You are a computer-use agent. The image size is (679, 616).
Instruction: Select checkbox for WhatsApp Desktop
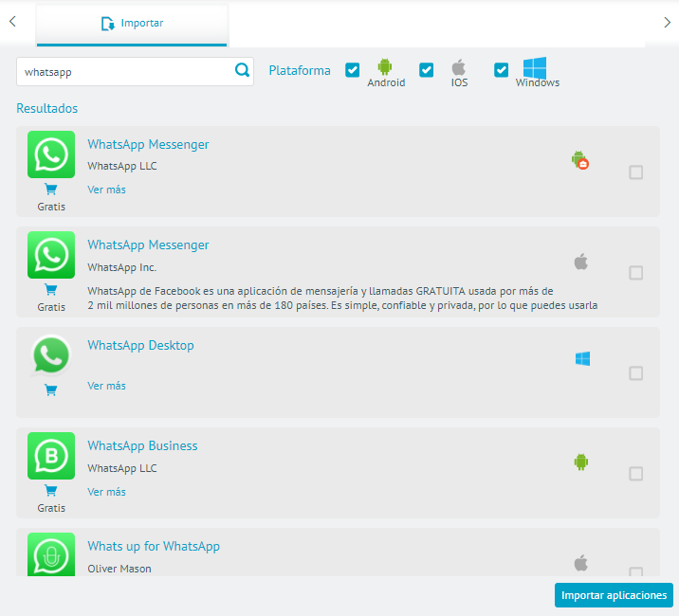point(635,373)
